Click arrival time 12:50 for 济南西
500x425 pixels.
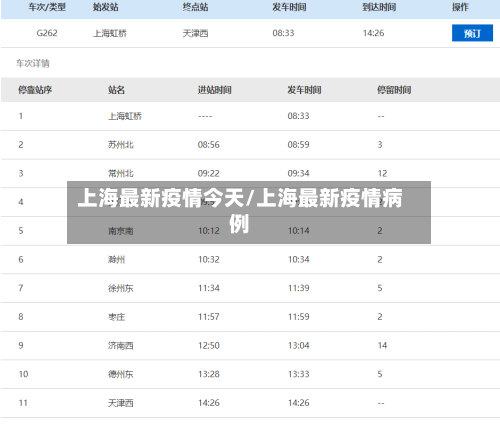(209, 345)
